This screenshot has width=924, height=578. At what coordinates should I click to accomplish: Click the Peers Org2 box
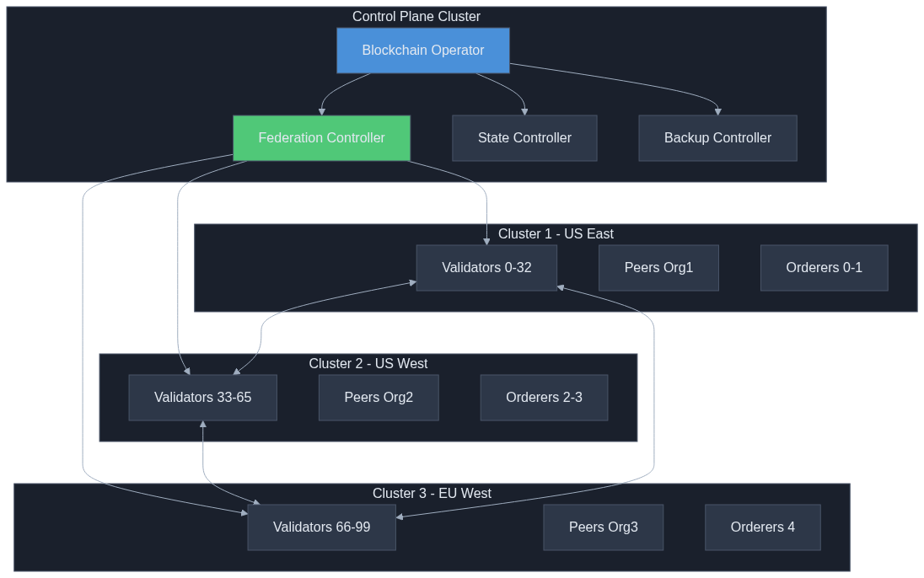379,398
